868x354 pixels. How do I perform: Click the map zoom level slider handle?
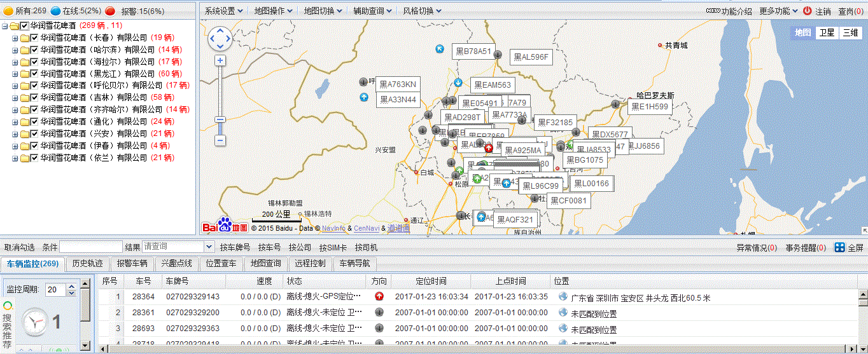coord(220,119)
